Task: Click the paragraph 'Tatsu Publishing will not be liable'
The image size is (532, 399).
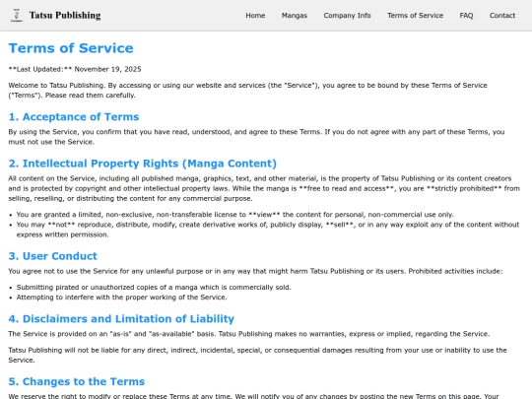Action: point(257,356)
